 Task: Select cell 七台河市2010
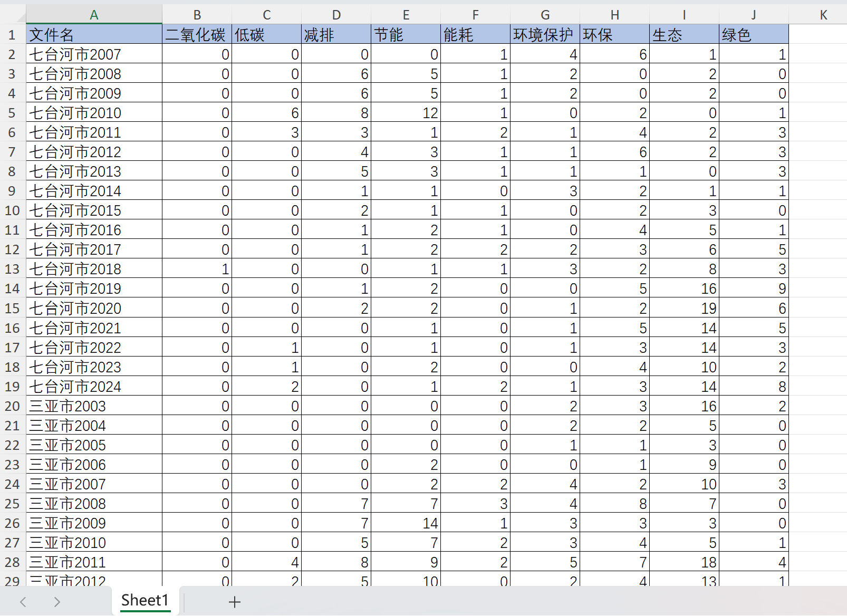(94, 113)
